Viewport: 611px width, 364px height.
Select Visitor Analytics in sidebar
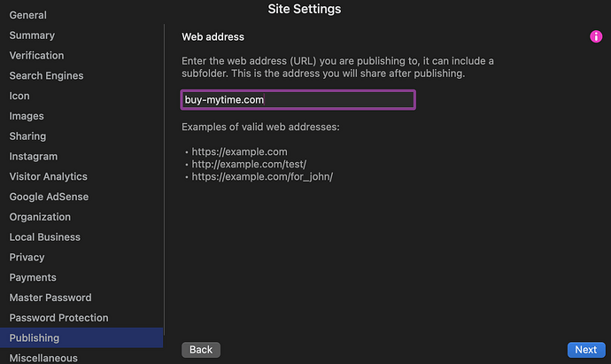tap(49, 177)
